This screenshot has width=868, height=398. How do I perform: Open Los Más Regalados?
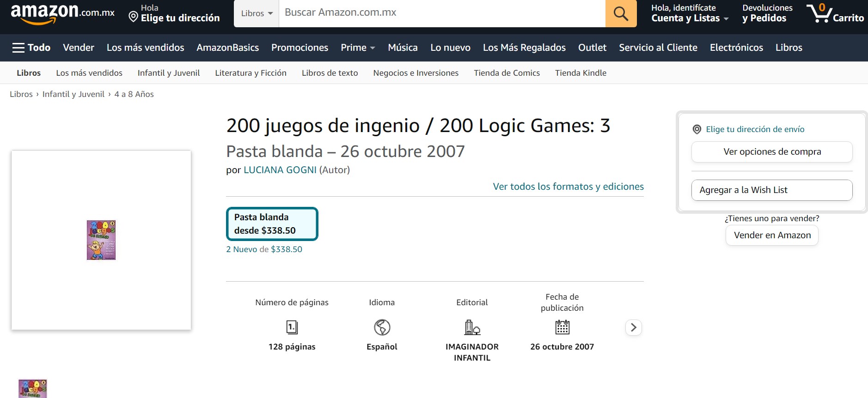[x=524, y=48]
